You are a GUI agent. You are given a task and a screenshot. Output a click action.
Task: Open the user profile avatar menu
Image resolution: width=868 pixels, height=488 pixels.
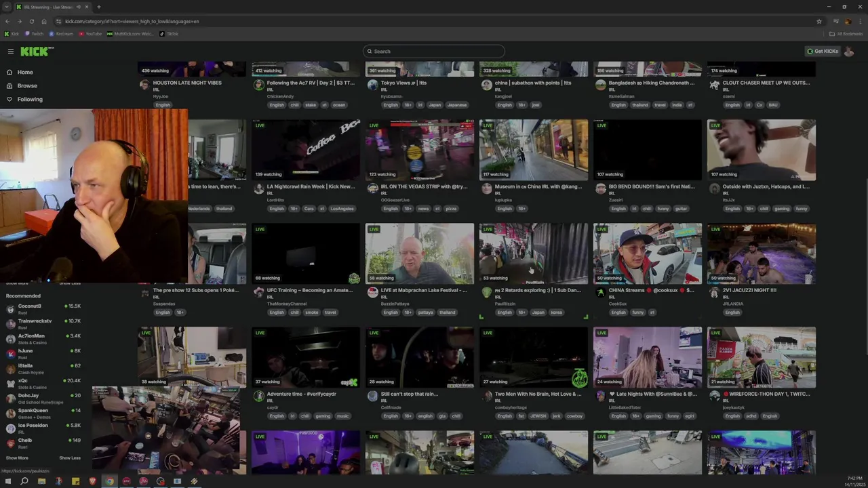point(848,52)
